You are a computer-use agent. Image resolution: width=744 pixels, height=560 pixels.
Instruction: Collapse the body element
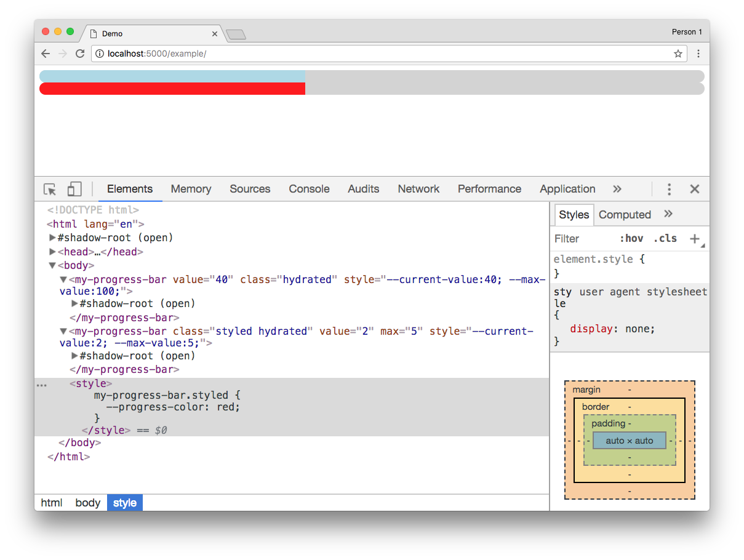point(52,265)
